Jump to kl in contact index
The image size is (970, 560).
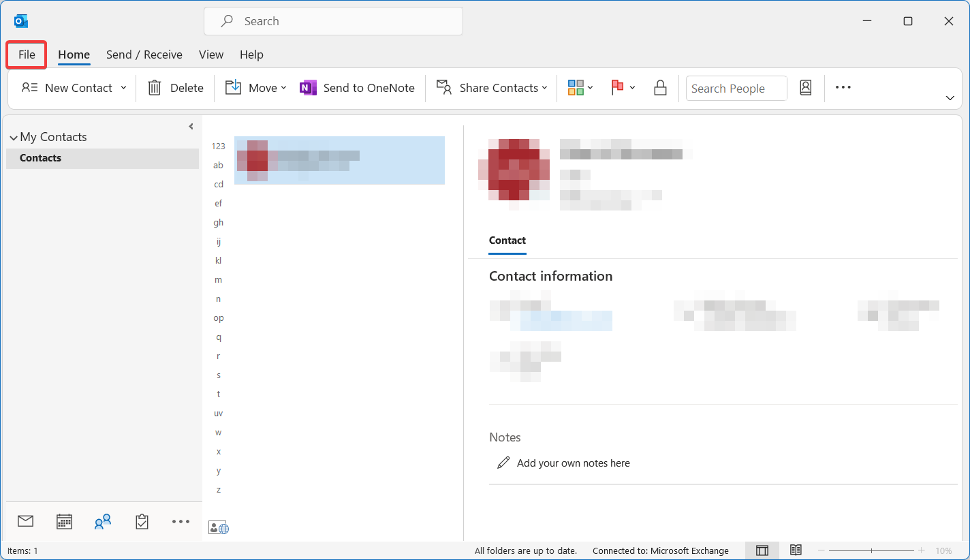click(x=218, y=261)
